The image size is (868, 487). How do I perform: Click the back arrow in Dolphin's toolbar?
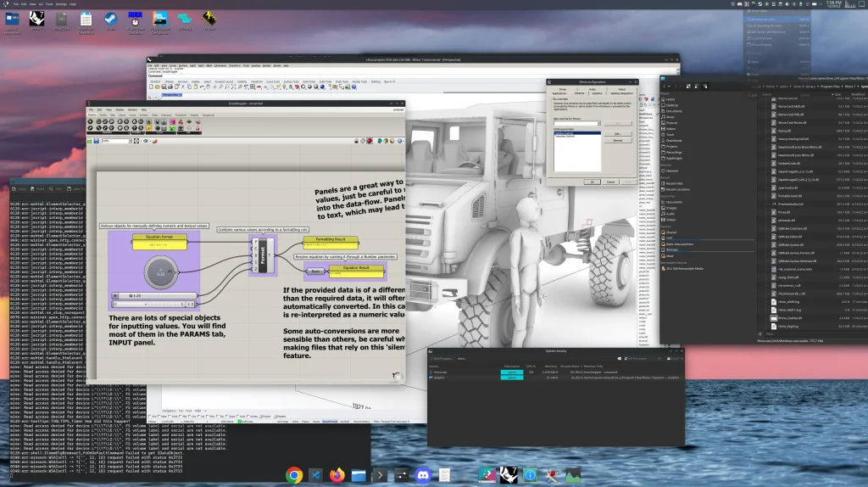[665, 86]
